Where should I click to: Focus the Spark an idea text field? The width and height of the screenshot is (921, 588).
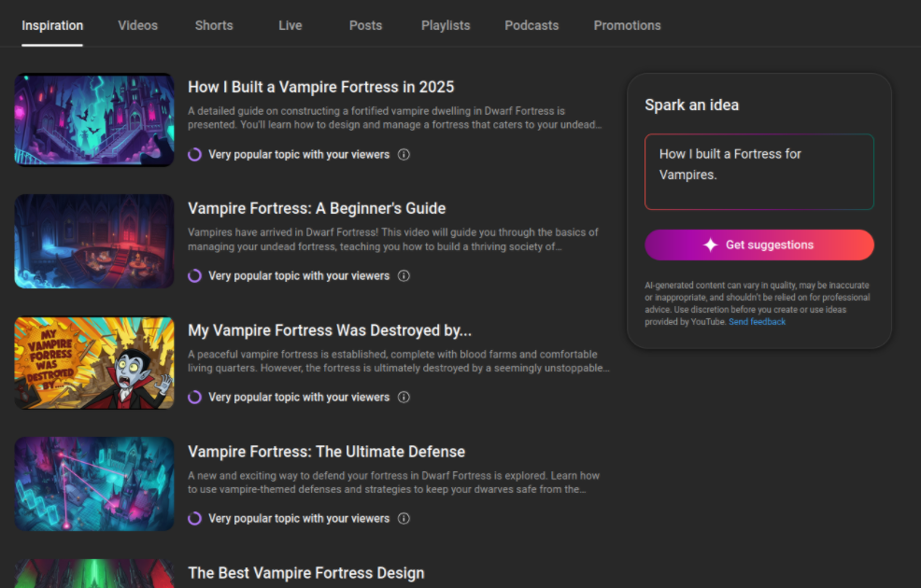click(x=758, y=172)
